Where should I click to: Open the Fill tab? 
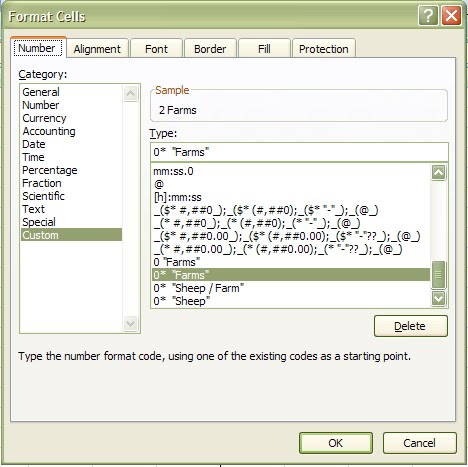(264, 49)
